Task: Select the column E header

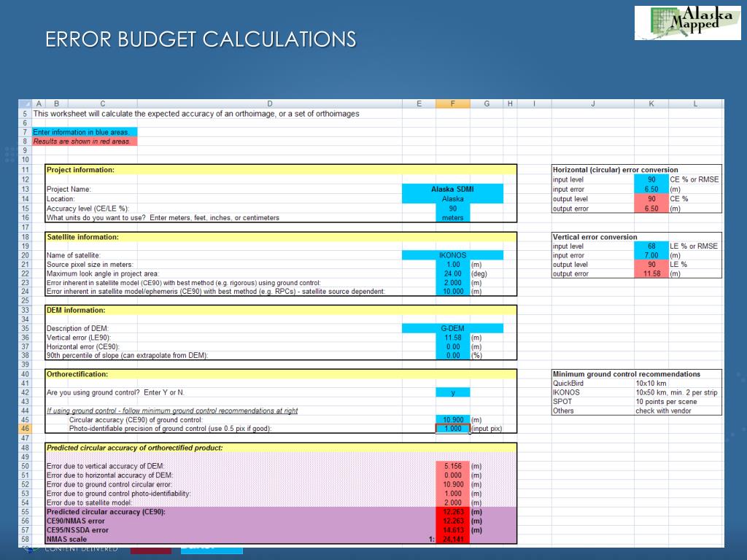Action: [x=419, y=104]
